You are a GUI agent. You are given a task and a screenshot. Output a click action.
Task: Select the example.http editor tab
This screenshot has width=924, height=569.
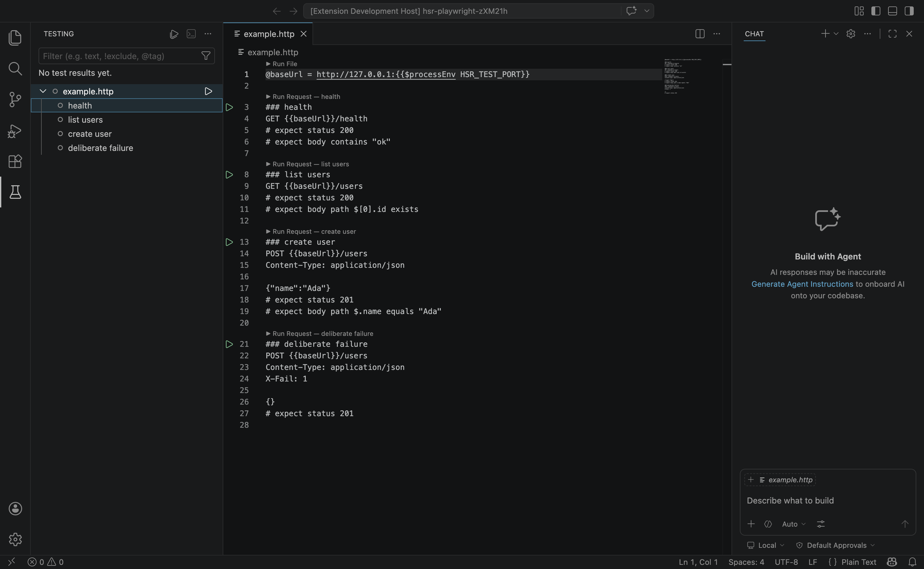point(268,34)
